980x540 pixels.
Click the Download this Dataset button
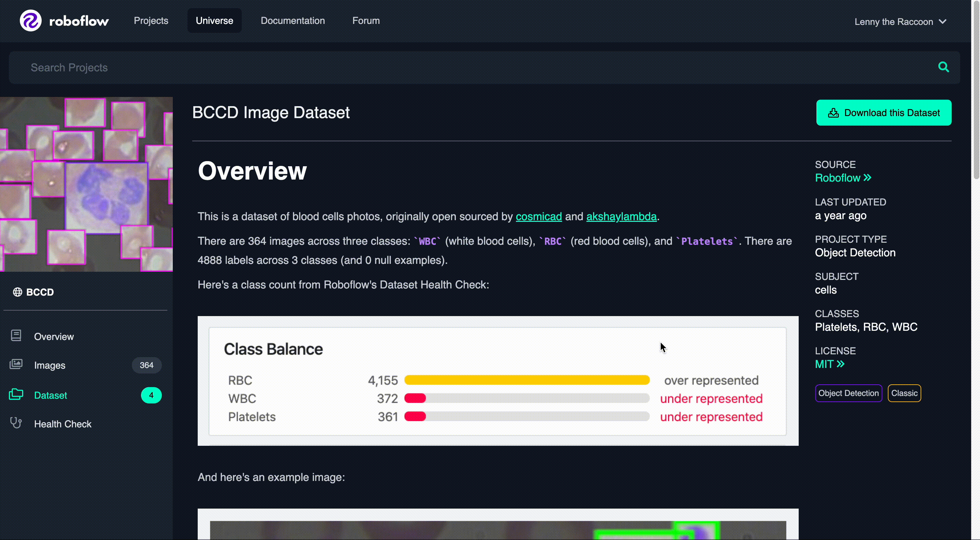(x=883, y=113)
